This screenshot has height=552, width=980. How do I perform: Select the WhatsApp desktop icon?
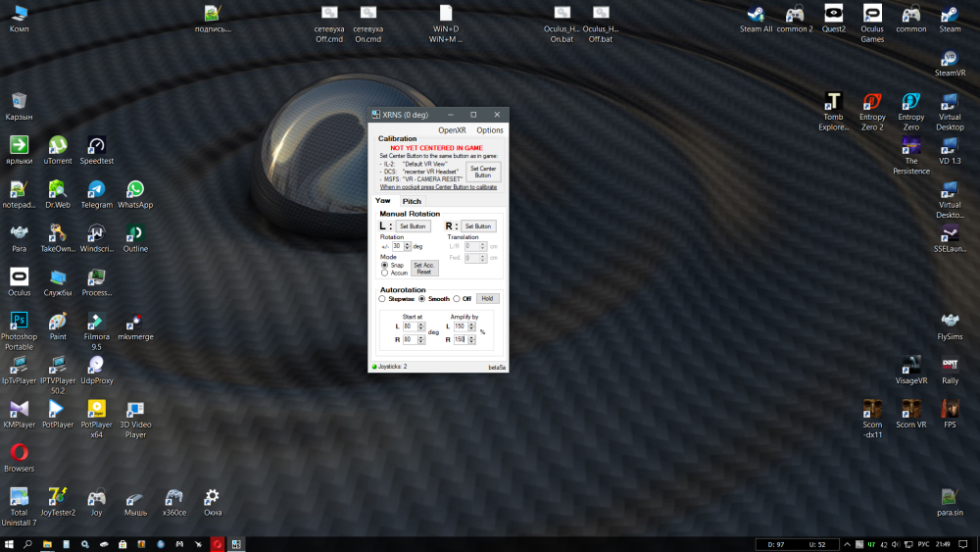(135, 194)
